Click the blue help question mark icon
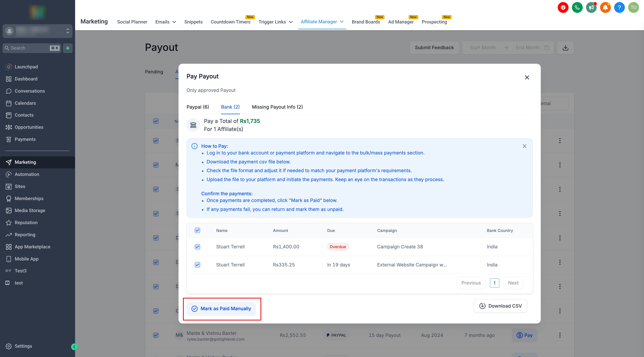 point(619,7)
